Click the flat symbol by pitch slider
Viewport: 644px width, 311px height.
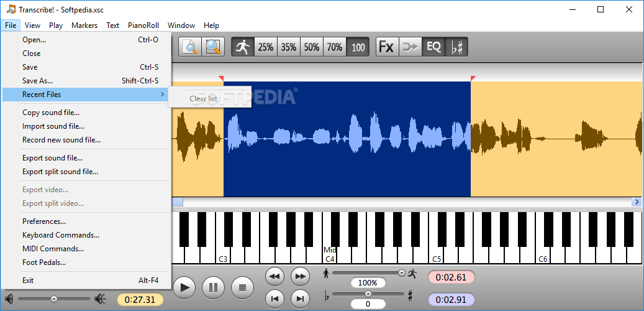click(x=327, y=295)
